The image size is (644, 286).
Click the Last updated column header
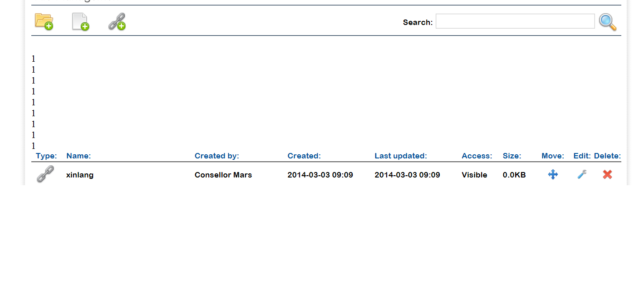[x=400, y=156]
